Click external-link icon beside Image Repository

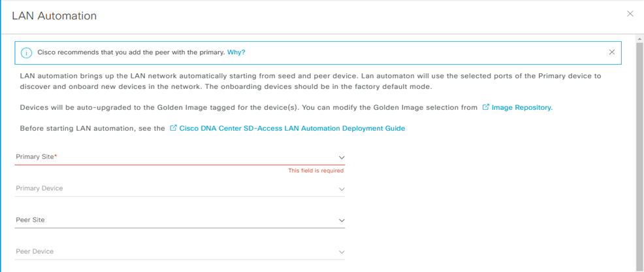tap(485, 107)
